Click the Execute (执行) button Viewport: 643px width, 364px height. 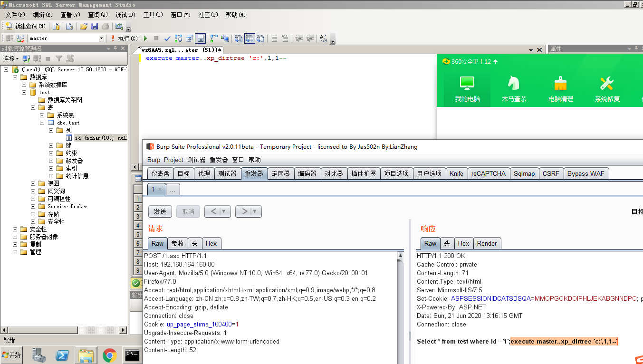click(x=124, y=38)
